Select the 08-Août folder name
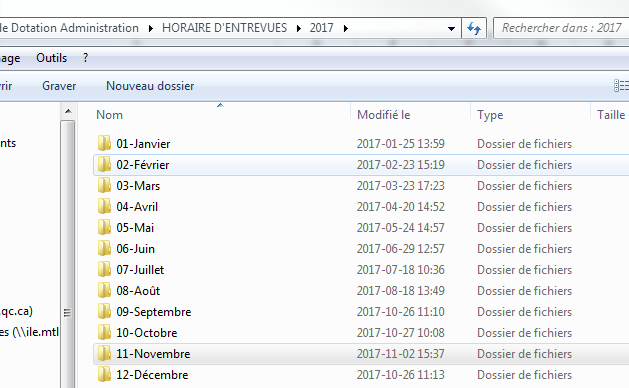 [x=138, y=290]
